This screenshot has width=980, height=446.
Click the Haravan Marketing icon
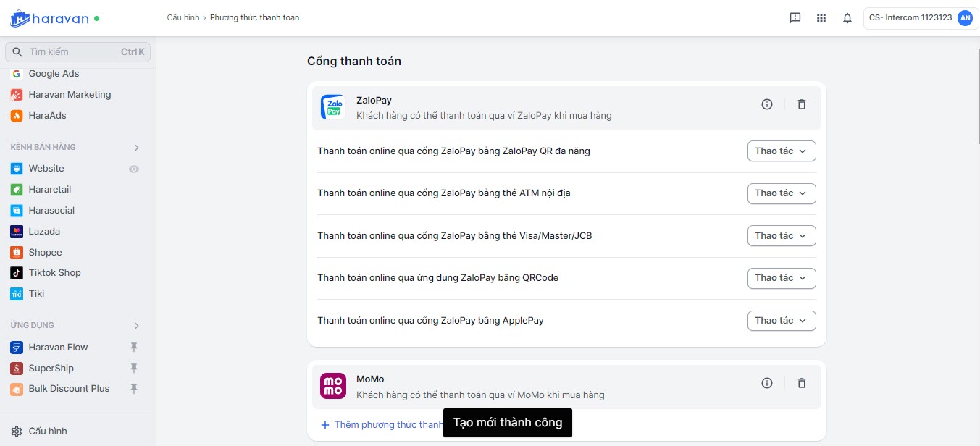[x=16, y=95]
